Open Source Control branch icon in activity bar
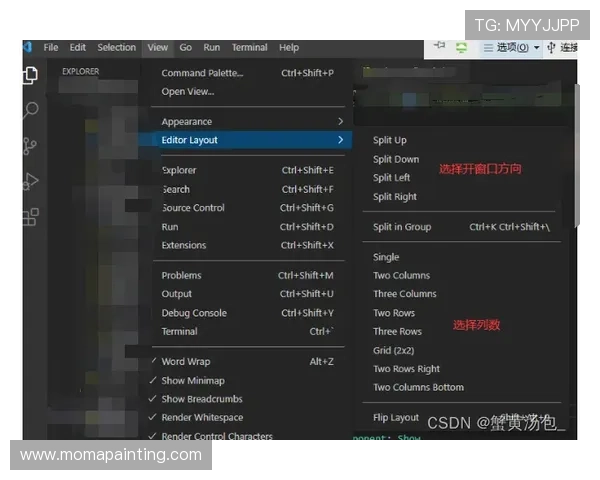The image size is (600, 480). click(x=30, y=146)
